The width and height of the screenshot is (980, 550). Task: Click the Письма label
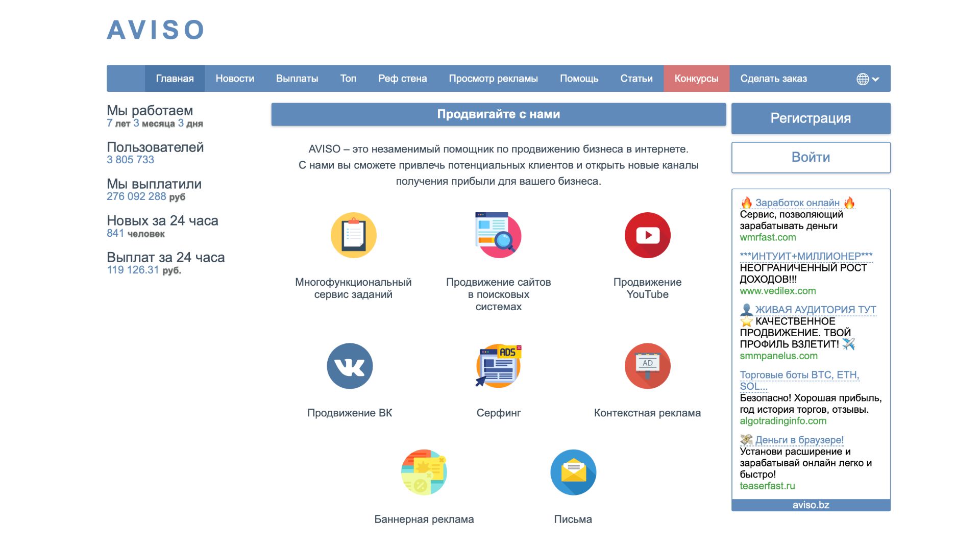573,519
